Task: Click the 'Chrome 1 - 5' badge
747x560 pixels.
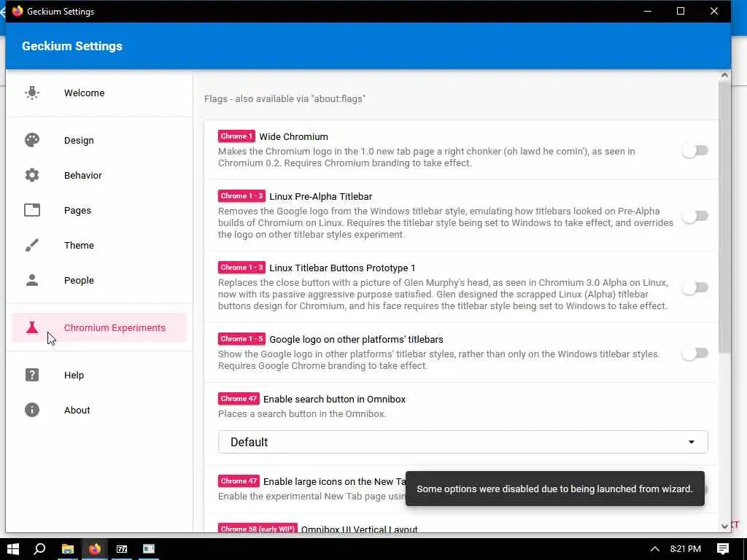Action: (x=241, y=338)
